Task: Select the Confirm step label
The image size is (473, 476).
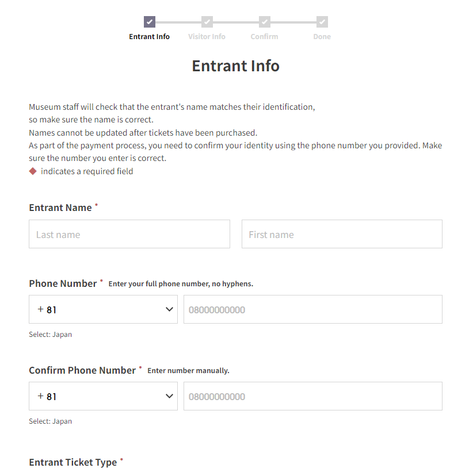Action: 264,37
